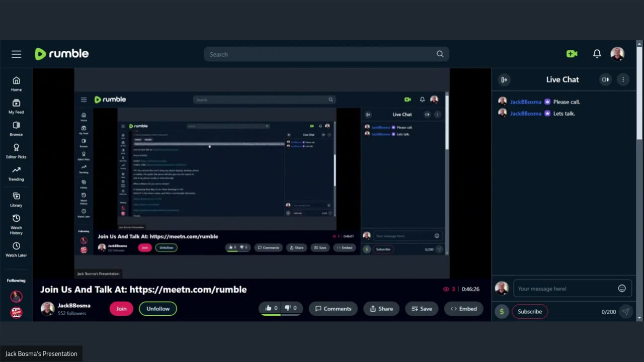
Task: Click the live video player area
Action: click(262, 173)
